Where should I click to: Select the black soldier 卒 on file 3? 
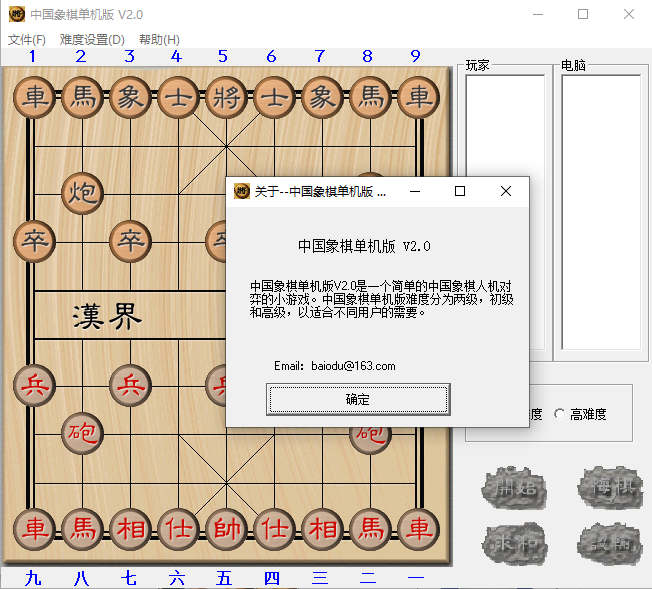[x=130, y=240]
